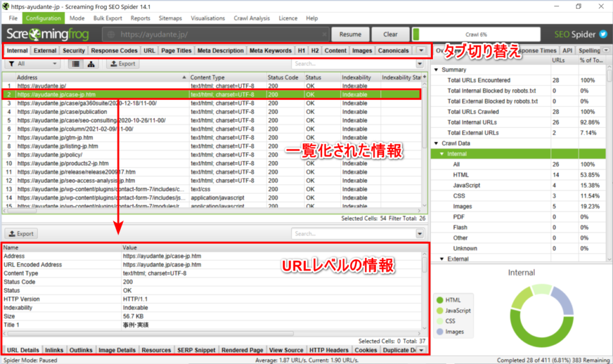Click JavaScript legend color swatch
Screen dimensions: 613x364
tap(440, 311)
